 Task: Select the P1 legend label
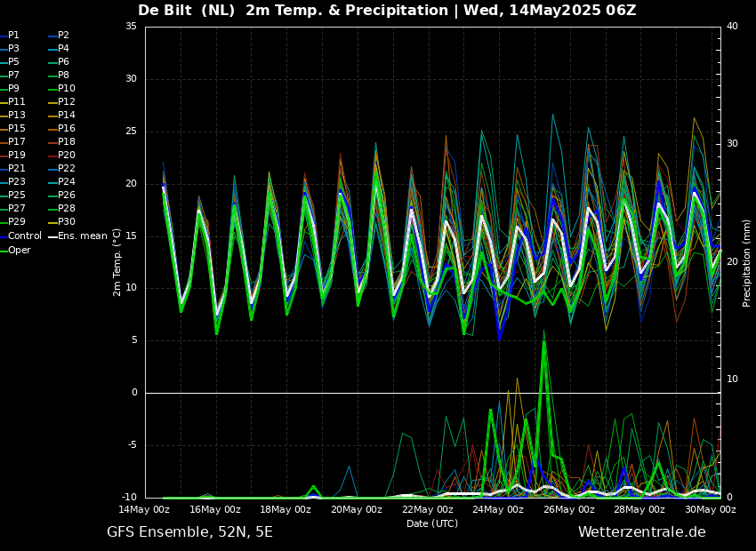coord(13,36)
